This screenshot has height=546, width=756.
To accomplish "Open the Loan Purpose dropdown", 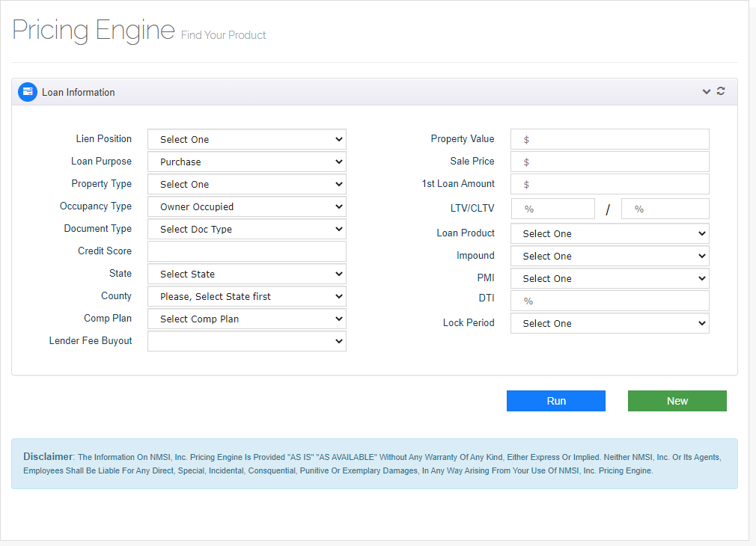I will [247, 162].
